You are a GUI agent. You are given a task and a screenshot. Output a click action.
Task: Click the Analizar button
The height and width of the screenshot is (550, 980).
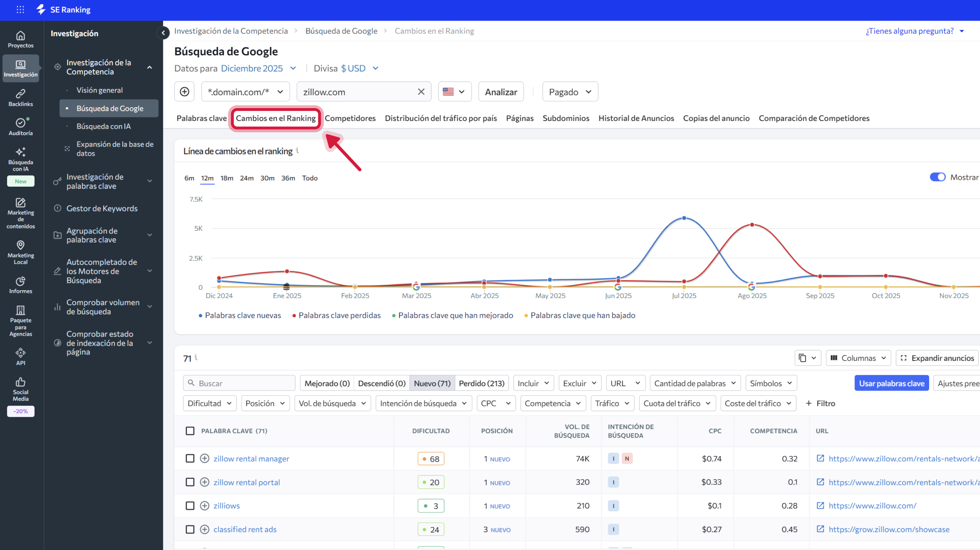pos(501,92)
